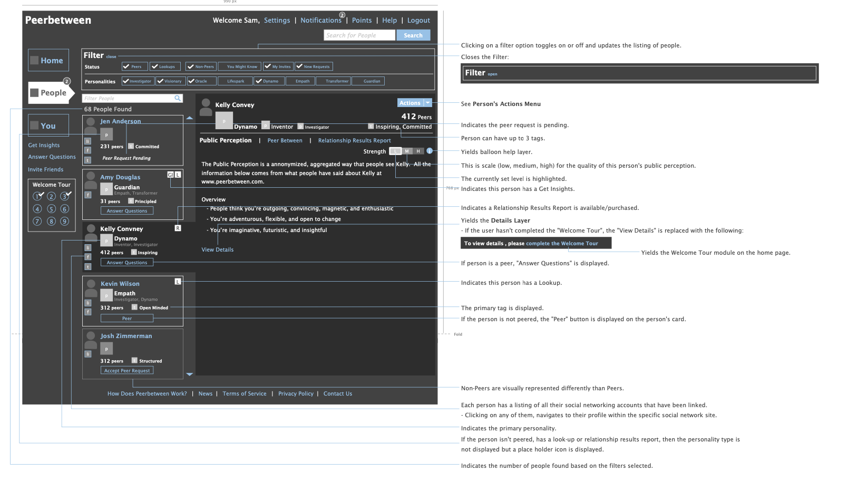Enable the Lifespark personality filter

235,81
